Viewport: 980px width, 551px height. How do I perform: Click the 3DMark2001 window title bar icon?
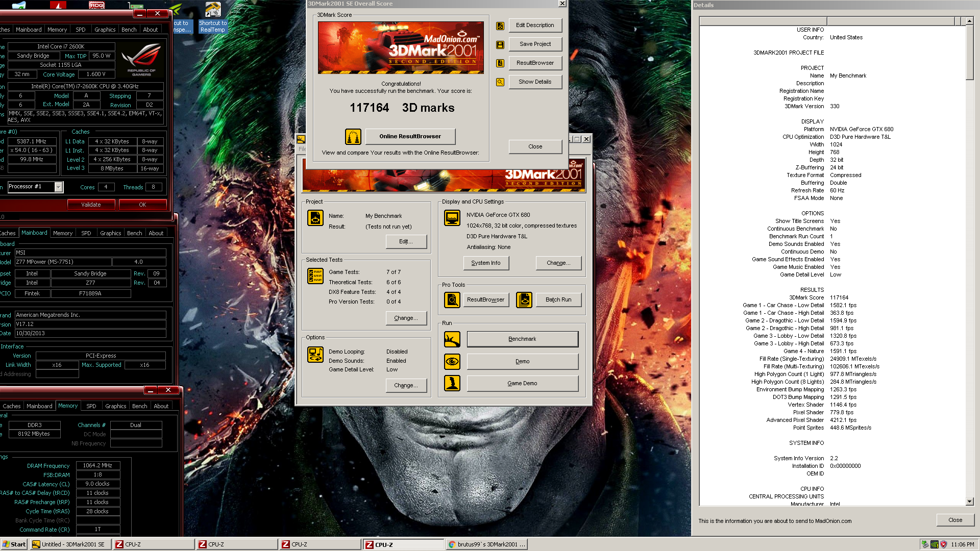coord(301,139)
